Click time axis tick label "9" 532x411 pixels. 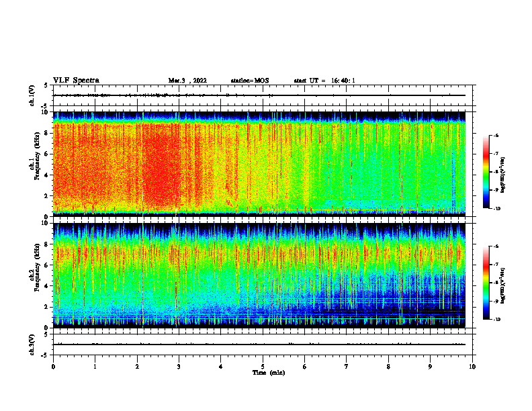click(430, 367)
